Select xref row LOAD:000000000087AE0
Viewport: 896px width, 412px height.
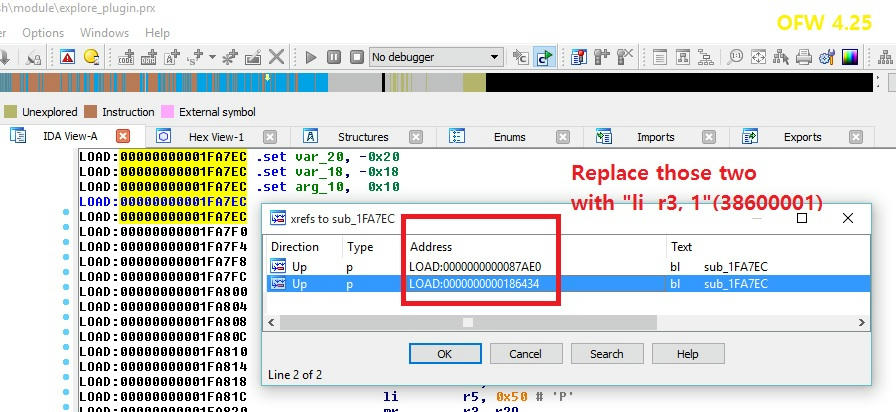coord(569,266)
